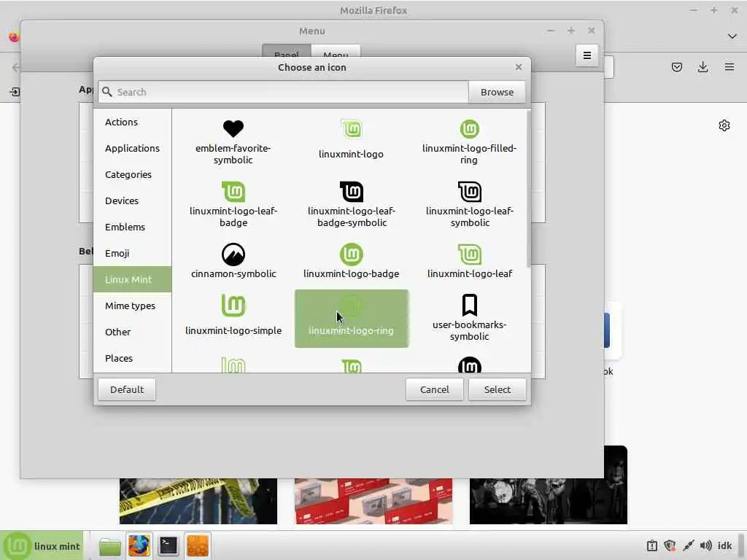
Task: Open the Emblems icon category
Action: click(133, 227)
